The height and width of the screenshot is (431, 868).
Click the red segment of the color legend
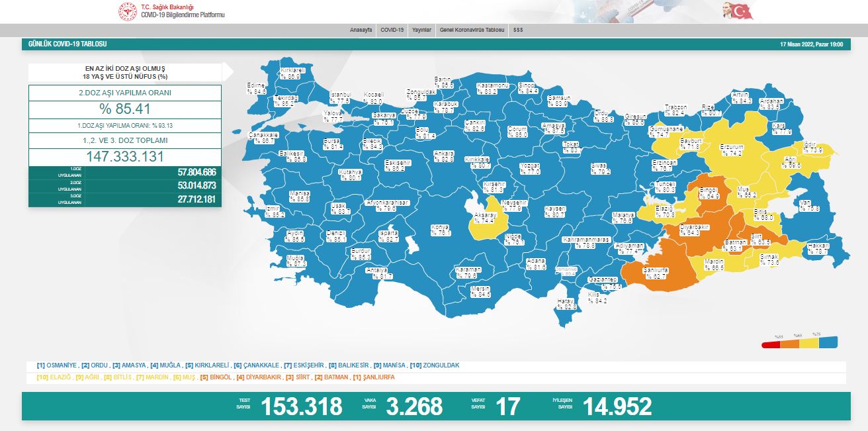(x=771, y=344)
